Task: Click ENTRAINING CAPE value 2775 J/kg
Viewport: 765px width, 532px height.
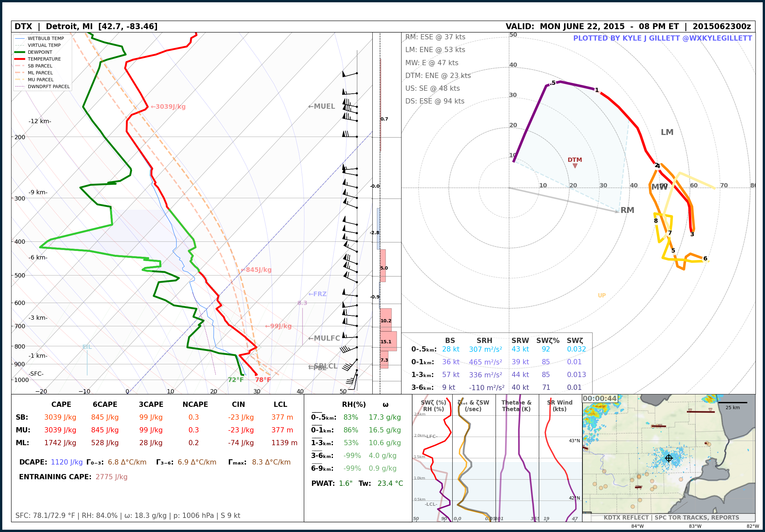Action: coord(111,477)
